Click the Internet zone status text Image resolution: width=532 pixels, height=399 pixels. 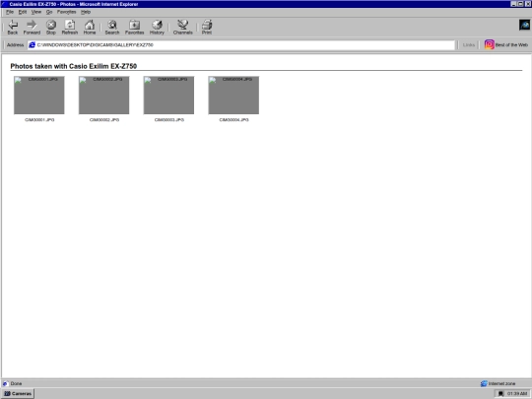[x=501, y=383]
